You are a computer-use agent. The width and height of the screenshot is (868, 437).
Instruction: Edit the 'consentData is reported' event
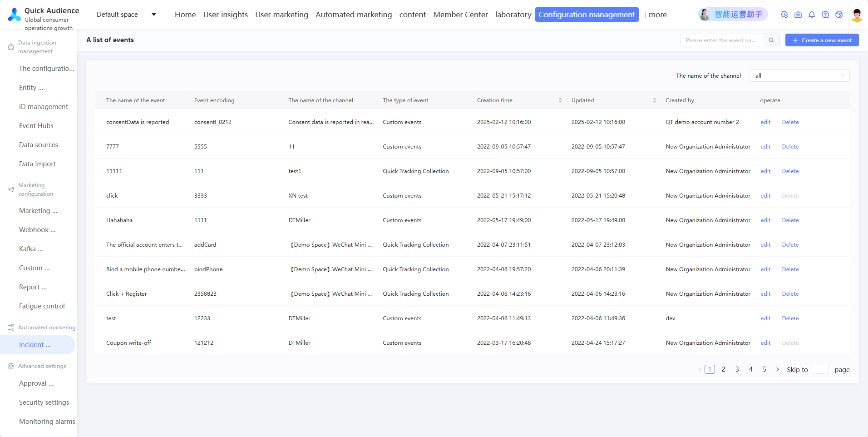pyautogui.click(x=765, y=122)
